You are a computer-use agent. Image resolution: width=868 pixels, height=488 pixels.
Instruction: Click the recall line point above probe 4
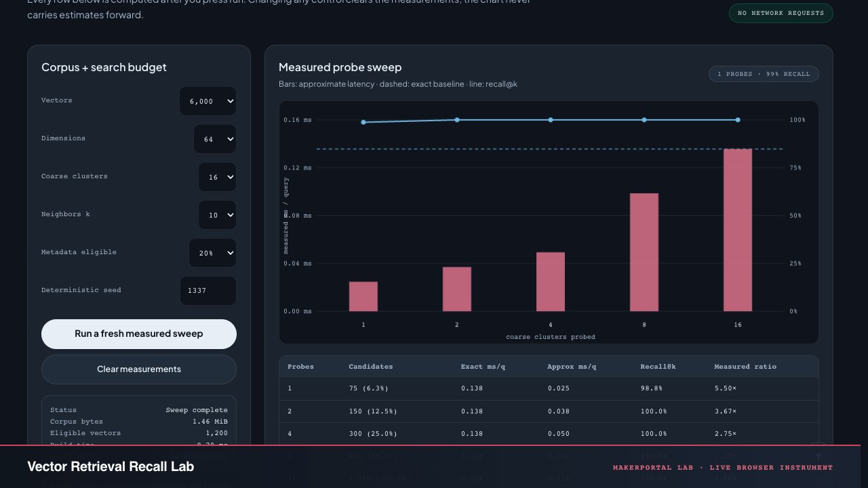551,120
